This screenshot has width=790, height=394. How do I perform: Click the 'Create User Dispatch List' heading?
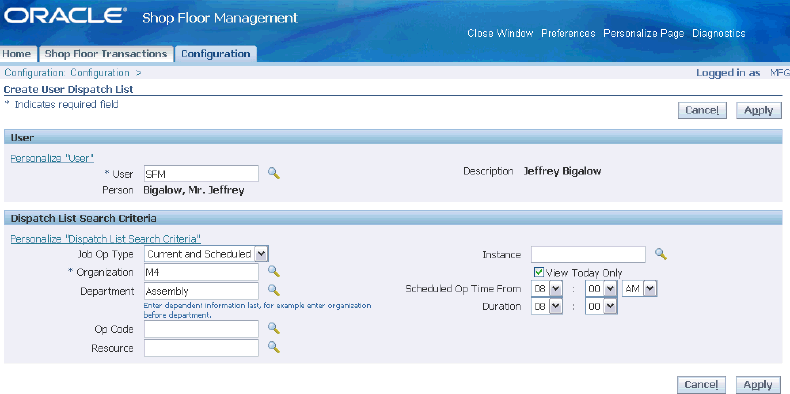(x=69, y=90)
